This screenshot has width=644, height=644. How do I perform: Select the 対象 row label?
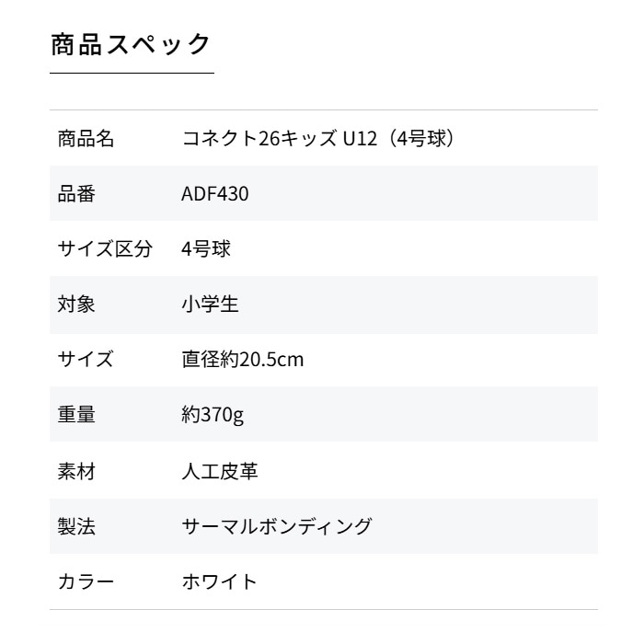point(76,305)
